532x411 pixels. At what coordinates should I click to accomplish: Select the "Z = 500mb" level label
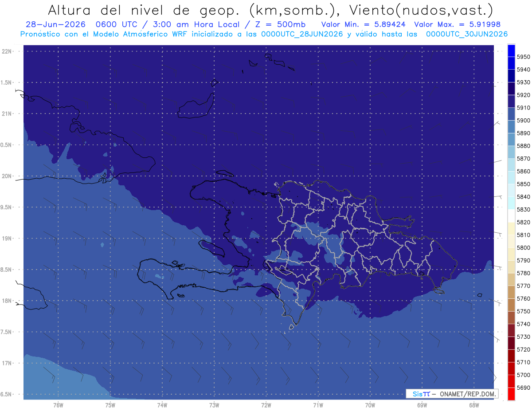[x=281, y=24]
